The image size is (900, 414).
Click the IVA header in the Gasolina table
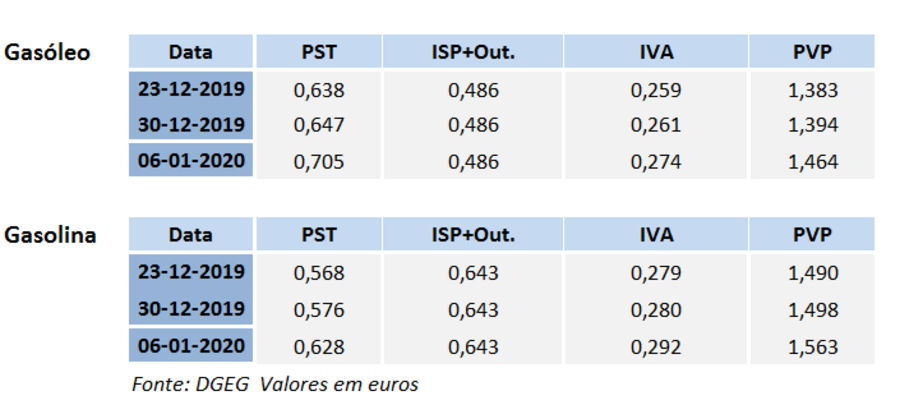656,235
